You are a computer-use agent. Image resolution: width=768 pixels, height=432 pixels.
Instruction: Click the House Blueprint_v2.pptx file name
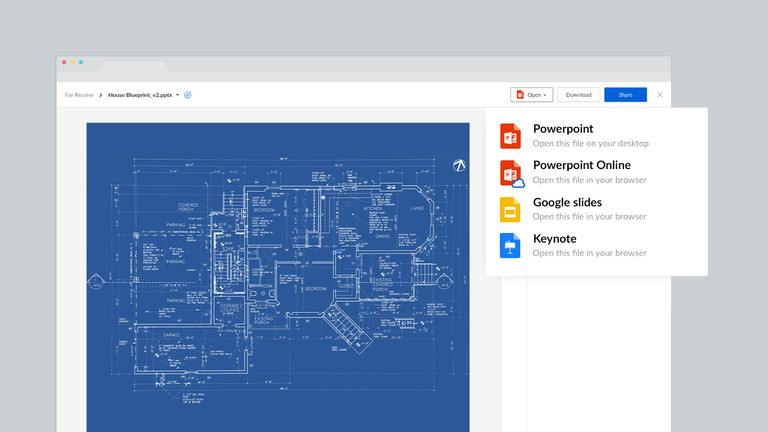[140, 95]
